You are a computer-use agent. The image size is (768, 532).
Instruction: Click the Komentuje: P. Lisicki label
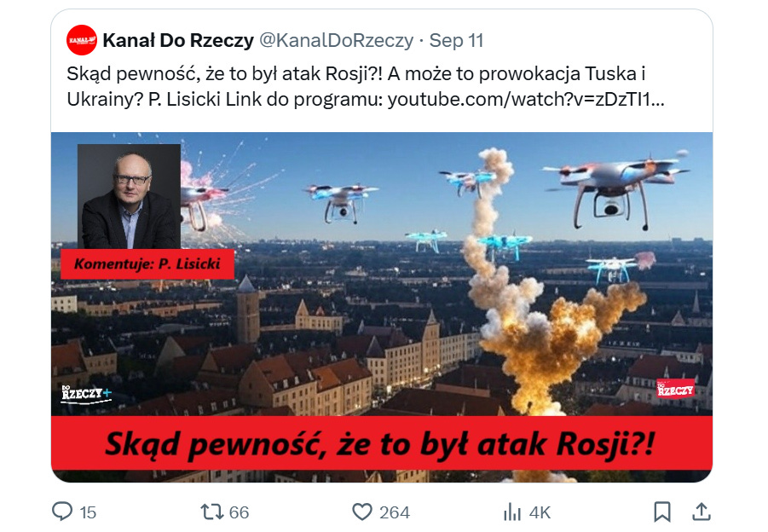click(147, 264)
